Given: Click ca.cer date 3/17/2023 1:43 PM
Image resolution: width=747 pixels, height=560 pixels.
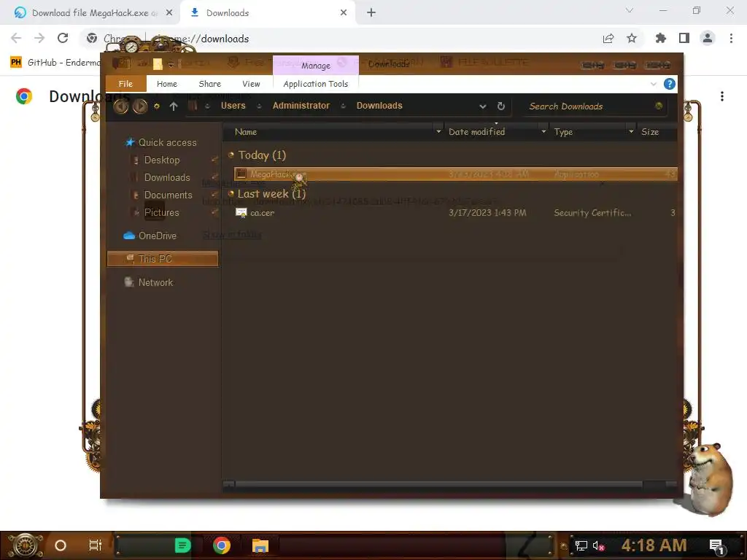Looking at the screenshot, I should tap(487, 213).
